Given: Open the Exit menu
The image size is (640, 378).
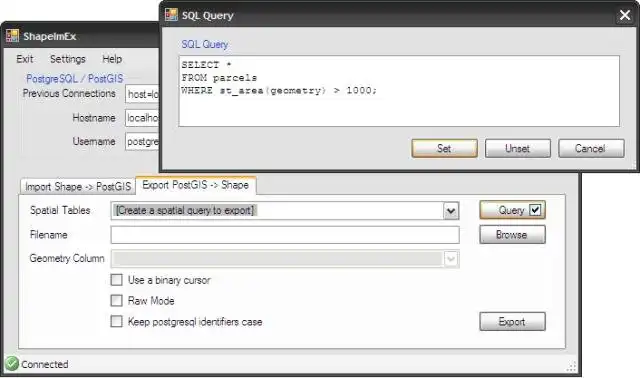Looking at the screenshot, I should [x=24, y=59].
